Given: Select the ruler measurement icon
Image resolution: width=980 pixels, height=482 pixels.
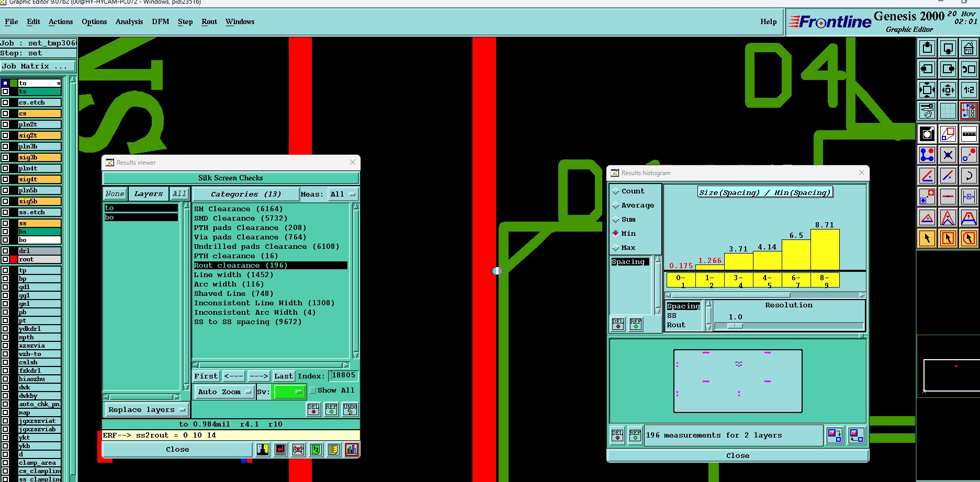Looking at the screenshot, I should 969,134.
